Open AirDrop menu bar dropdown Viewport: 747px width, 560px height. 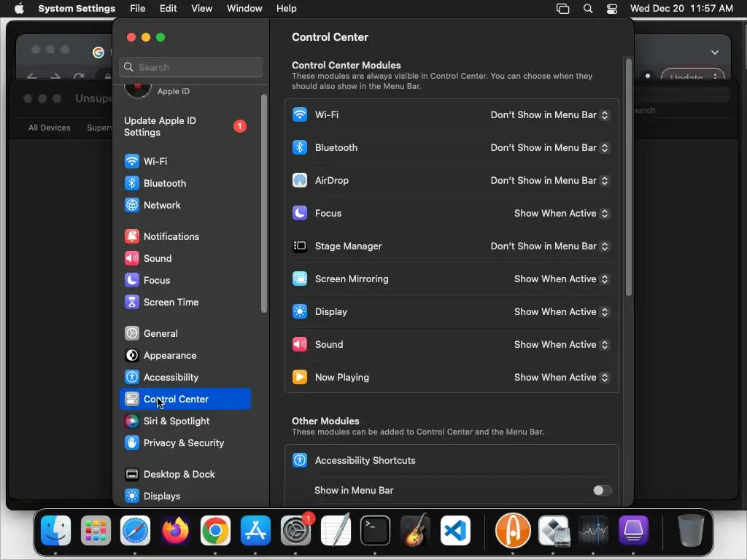pyautogui.click(x=550, y=181)
